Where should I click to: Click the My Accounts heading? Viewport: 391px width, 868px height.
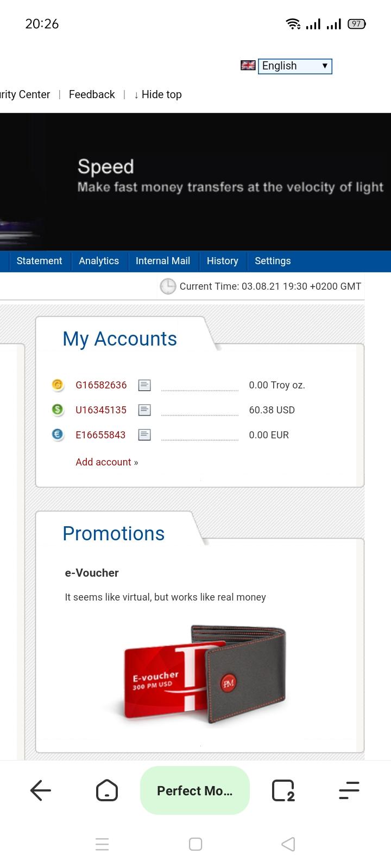click(x=120, y=339)
